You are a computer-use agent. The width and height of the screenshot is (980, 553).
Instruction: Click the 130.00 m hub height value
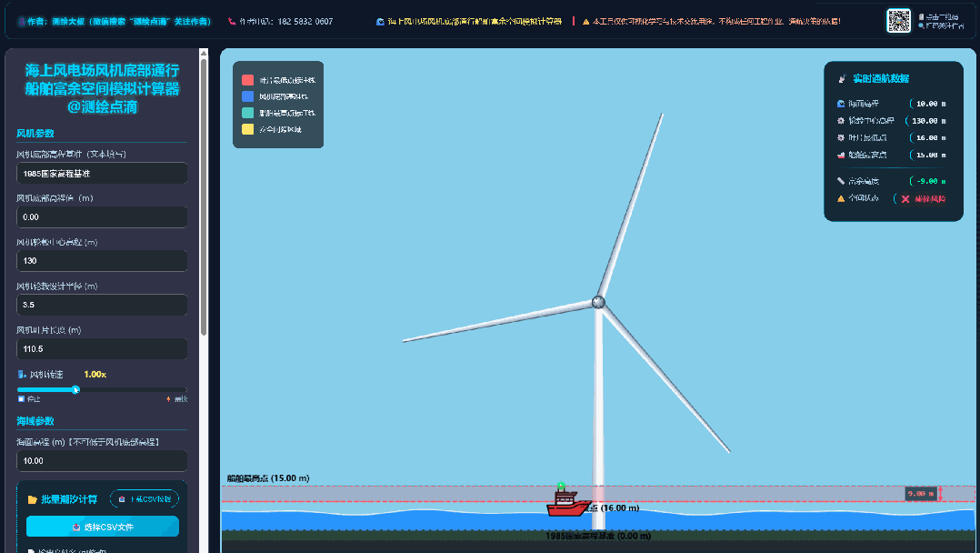click(x=928, y=121)
